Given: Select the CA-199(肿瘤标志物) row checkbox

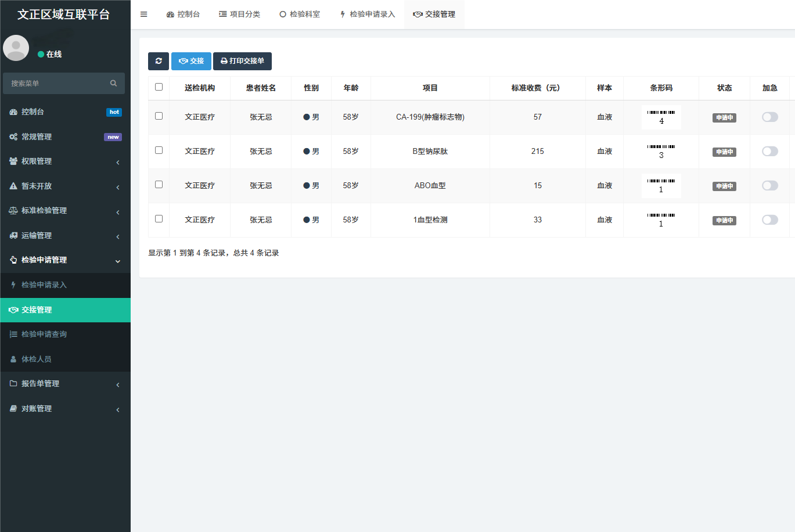Looking at the screenshot, I should pos(159,116).
